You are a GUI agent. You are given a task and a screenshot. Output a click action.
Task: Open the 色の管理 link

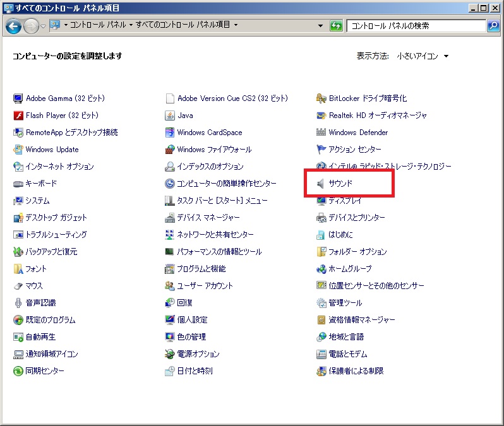(x=191, y=337)
